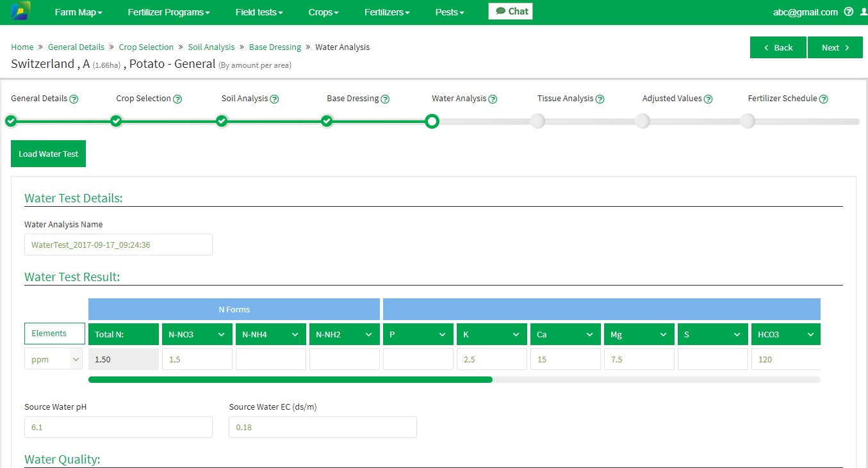
Task: Click the Adjusted Values step circle
Action: [643, 121]
